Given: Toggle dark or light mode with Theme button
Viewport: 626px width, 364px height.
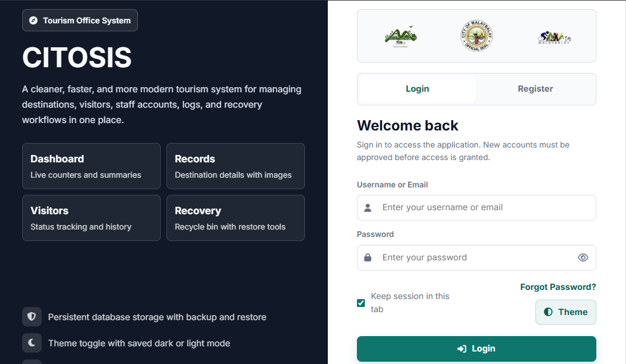Looking at the screenshot, I should (x=566, y=312).
